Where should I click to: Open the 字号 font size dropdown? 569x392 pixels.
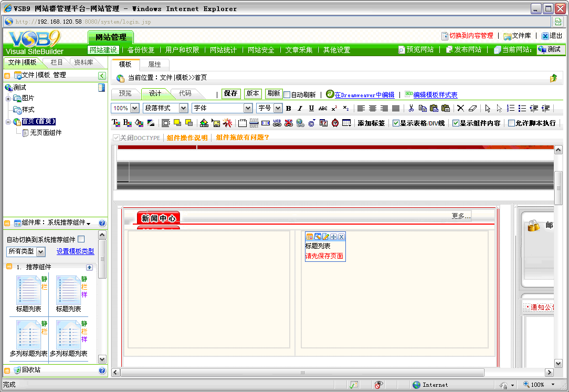point(278,108)
